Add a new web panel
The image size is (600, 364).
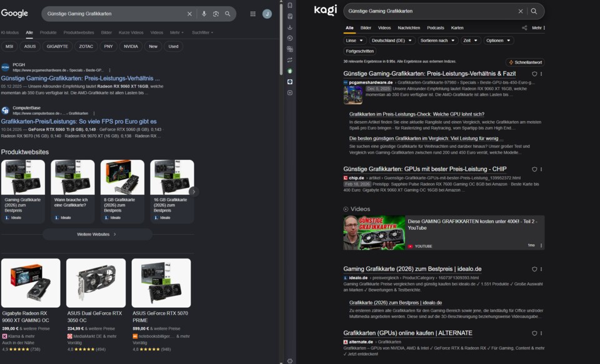pyautogui.click(x=289, y=93)
